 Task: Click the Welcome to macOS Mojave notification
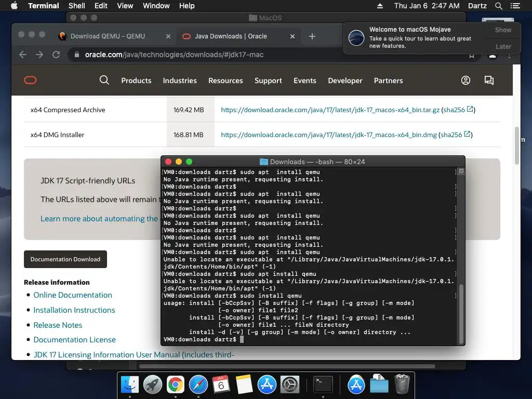pos(415,37)
